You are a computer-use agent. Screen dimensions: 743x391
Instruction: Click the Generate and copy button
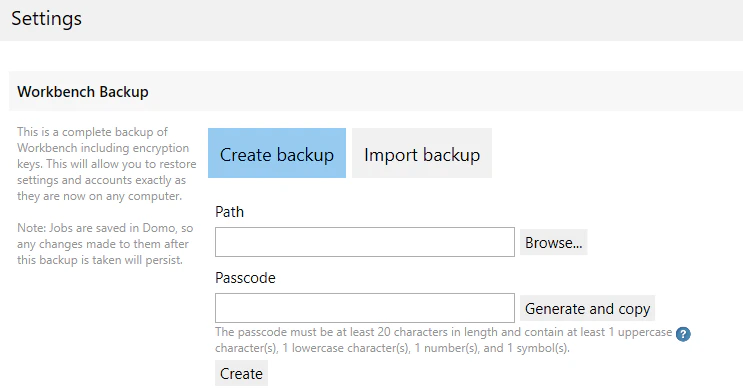[x=587, y=309]
